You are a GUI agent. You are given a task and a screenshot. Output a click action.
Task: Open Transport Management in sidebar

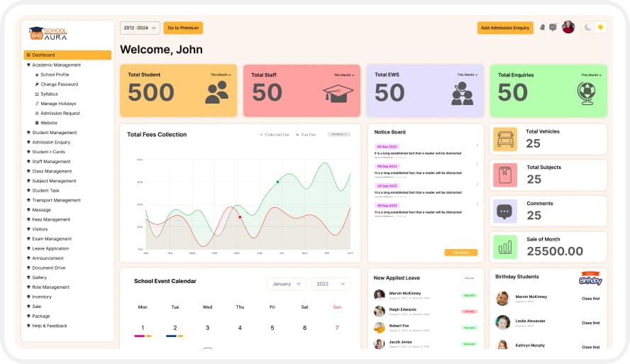click(56, 200)
